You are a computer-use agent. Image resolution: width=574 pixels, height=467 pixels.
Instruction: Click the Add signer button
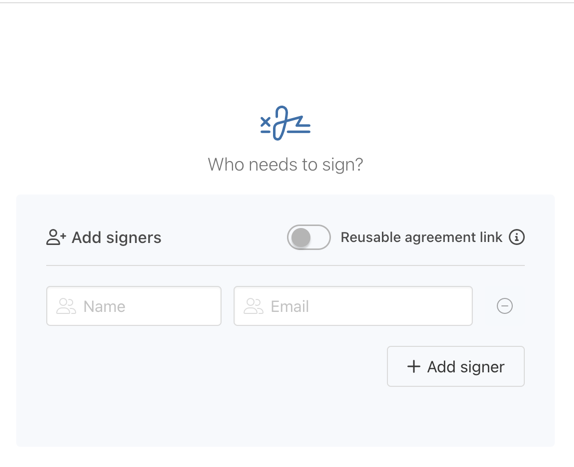click(x=456, y=366)
